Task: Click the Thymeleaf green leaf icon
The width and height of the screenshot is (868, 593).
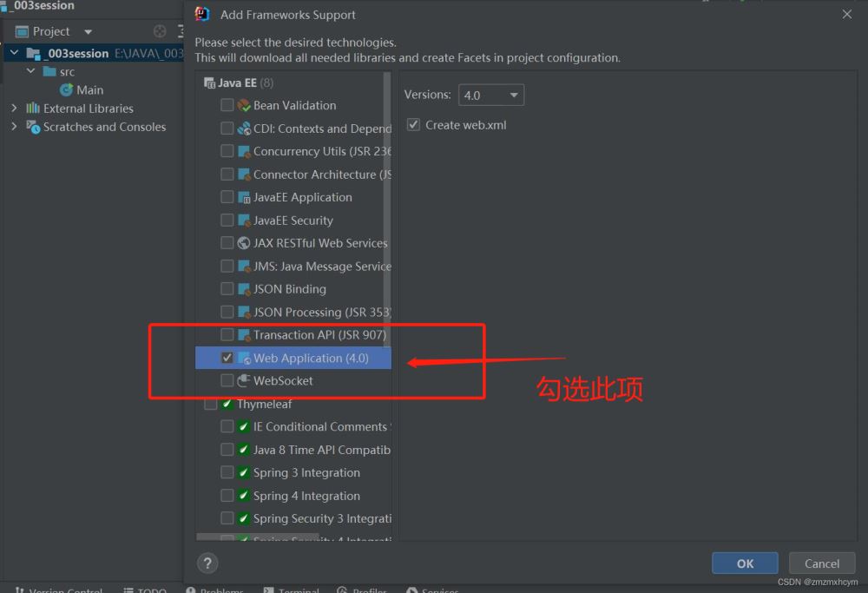Action: 227,404
